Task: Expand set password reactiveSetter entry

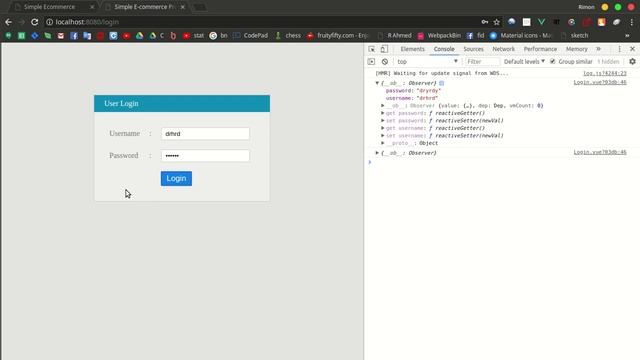Action: click(383, 120)
